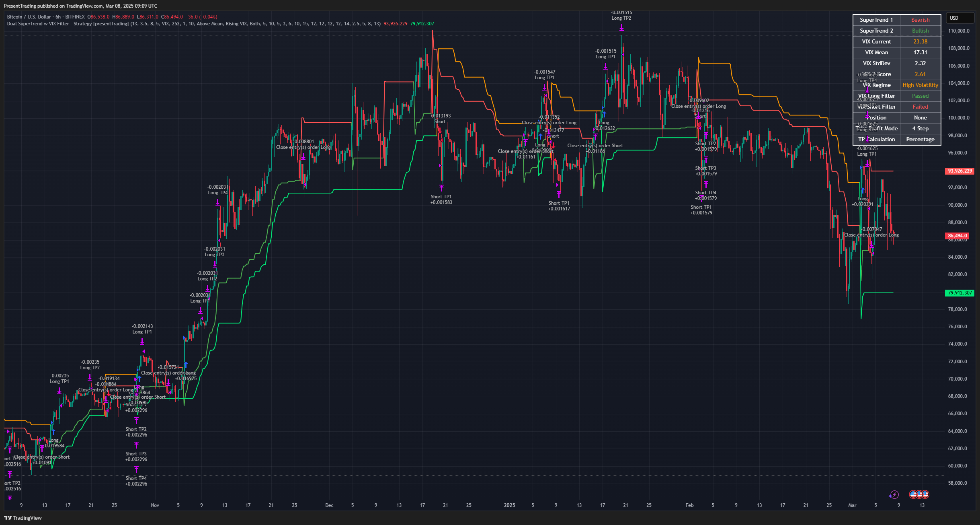Select the red 86,494.0 current price label
The height and width of the screenshot is (525, 980).
point(957,236)
